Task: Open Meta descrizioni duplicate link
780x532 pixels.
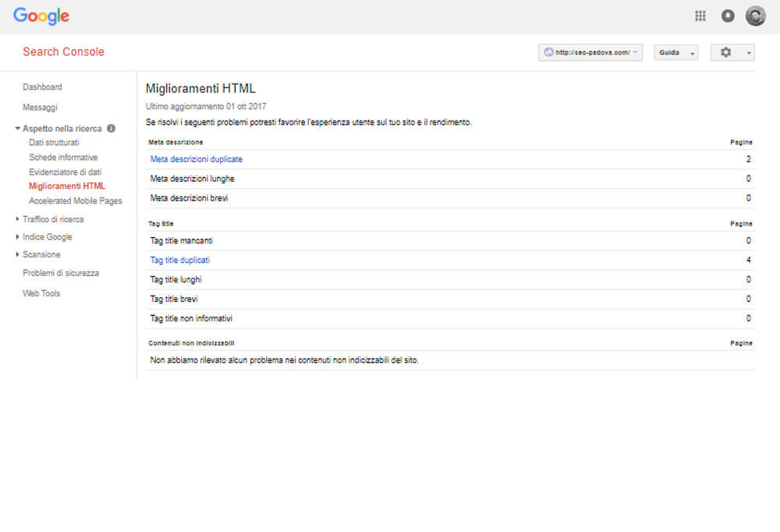Action: 196,159
